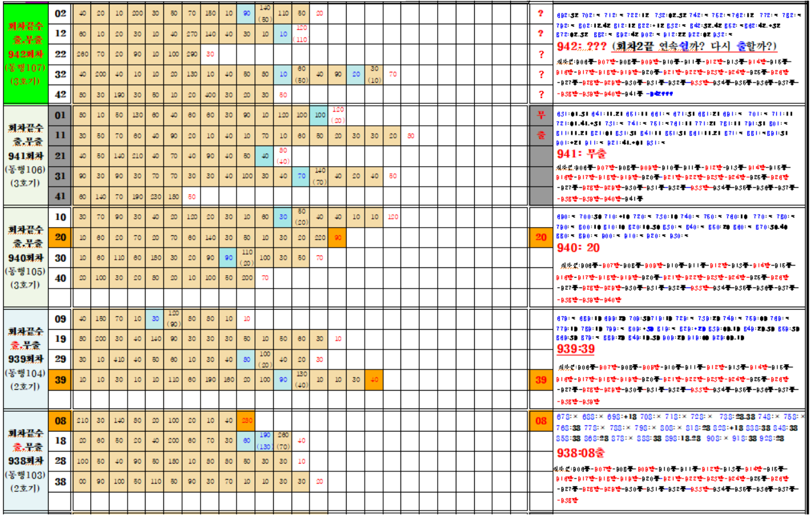Select orange row label 39 on left side
812x515 pixels.
[60, 380]
